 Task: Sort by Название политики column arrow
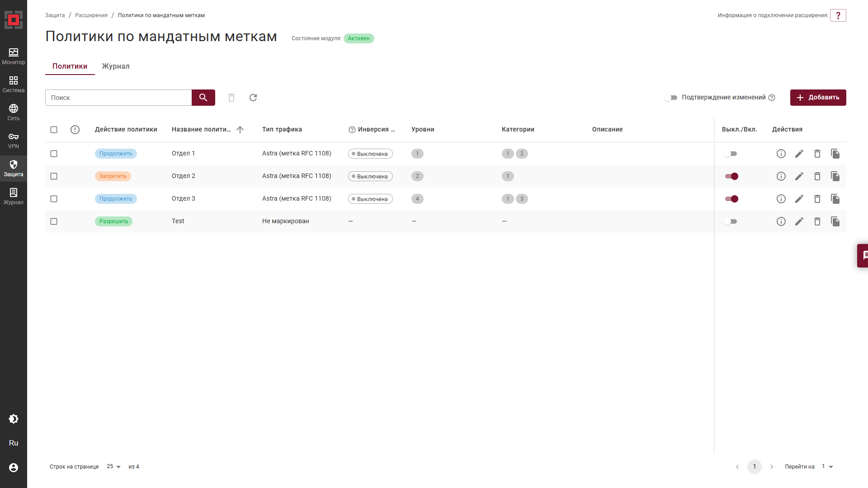[240, 130]
